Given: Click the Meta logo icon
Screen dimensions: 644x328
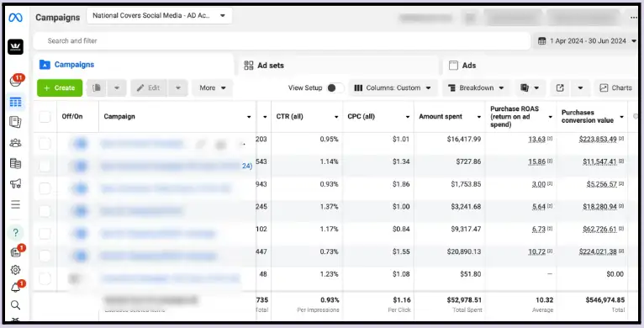Looking at the screenshot, I should [x=16, y=18].
